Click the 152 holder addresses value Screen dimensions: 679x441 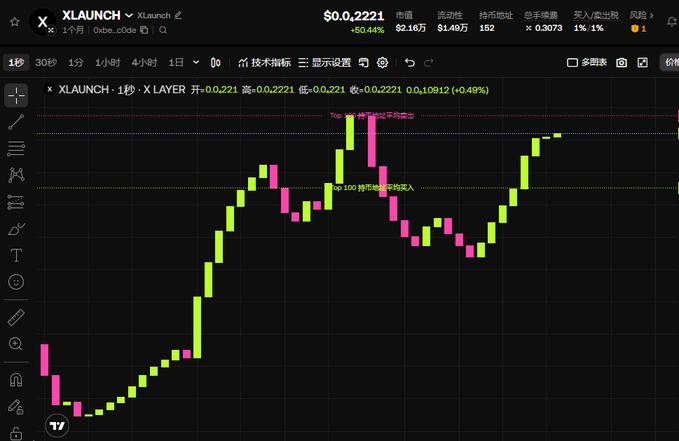(487, 28)
